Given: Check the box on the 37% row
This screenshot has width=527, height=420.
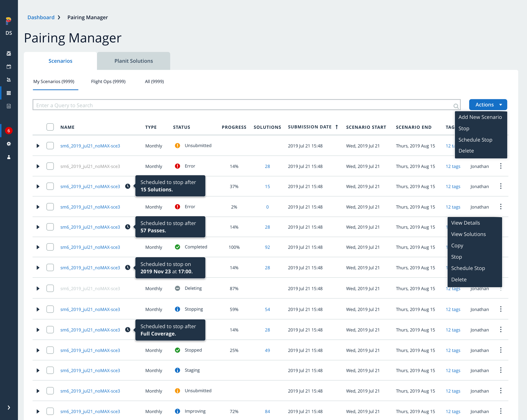Looking at the screenshot, I should [50, 186].
